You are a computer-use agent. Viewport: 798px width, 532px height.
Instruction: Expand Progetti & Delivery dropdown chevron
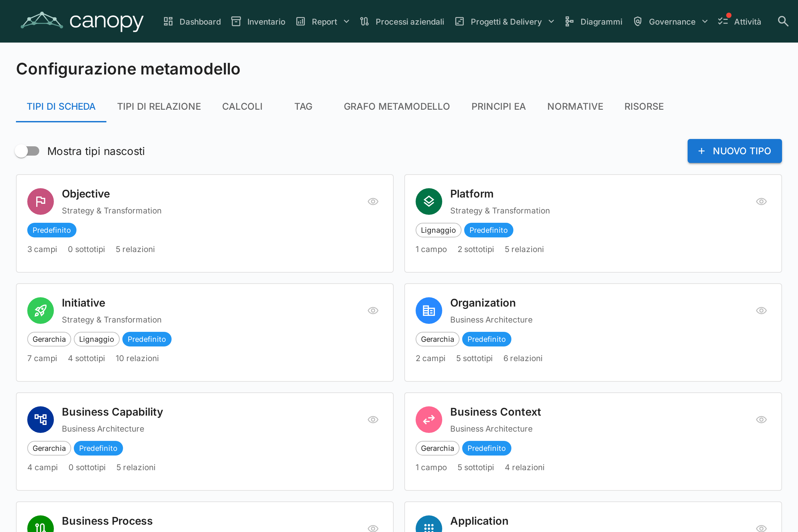coord(551,22)
